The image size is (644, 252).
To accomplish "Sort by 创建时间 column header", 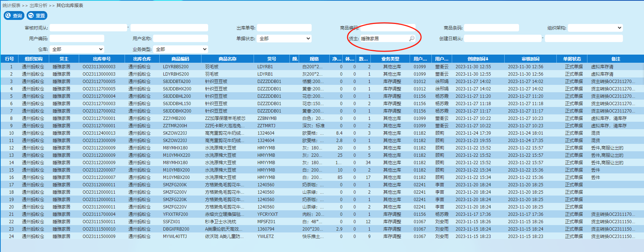I will (x=478, y=59).
